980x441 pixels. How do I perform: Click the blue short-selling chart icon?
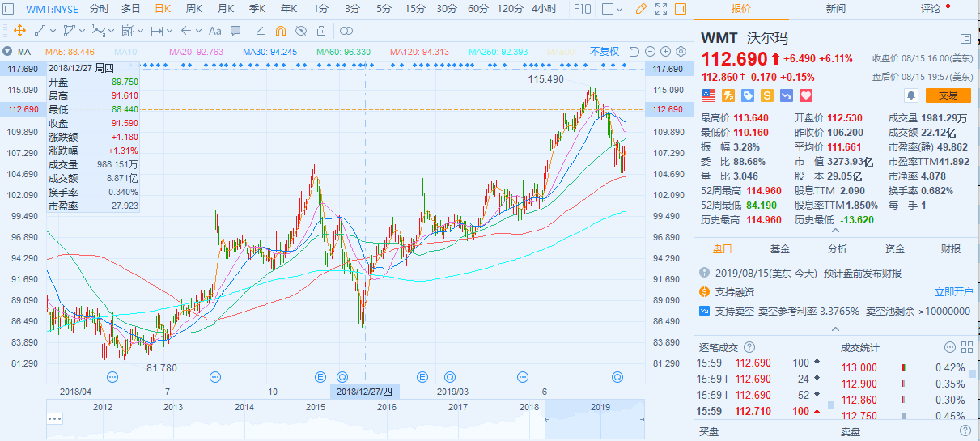click(787, 95)
